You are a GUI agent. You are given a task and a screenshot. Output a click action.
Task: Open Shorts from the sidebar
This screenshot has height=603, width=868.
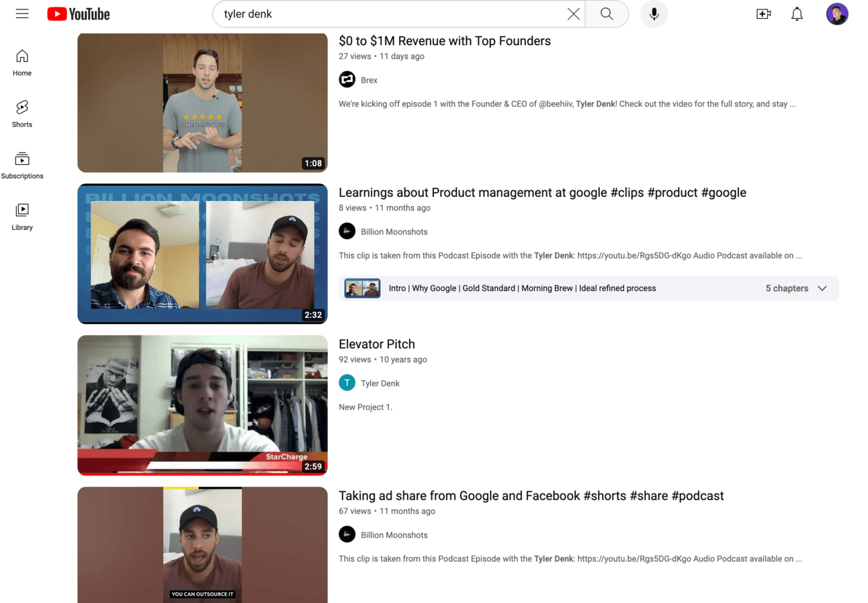pyautogui.click(x=22, y=114)
